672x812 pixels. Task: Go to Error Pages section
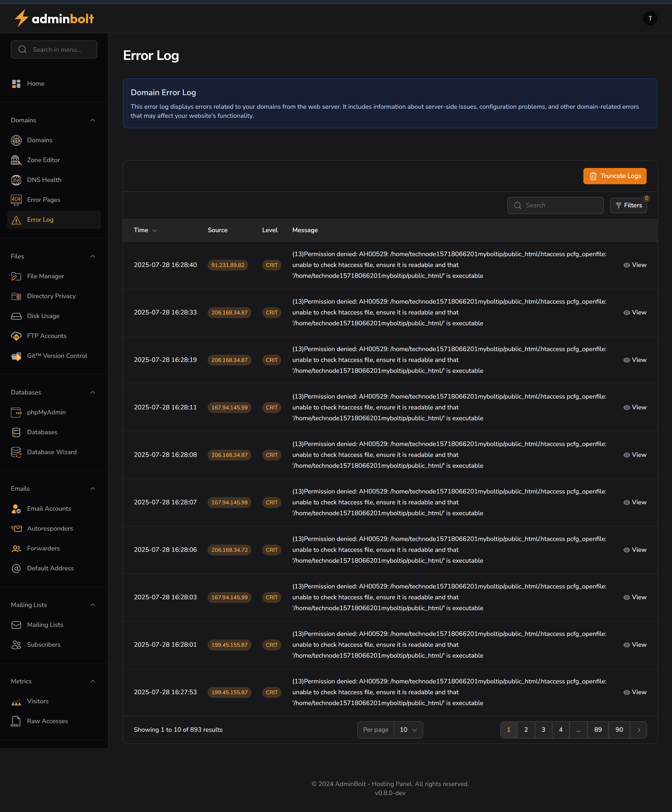point(43,200)
